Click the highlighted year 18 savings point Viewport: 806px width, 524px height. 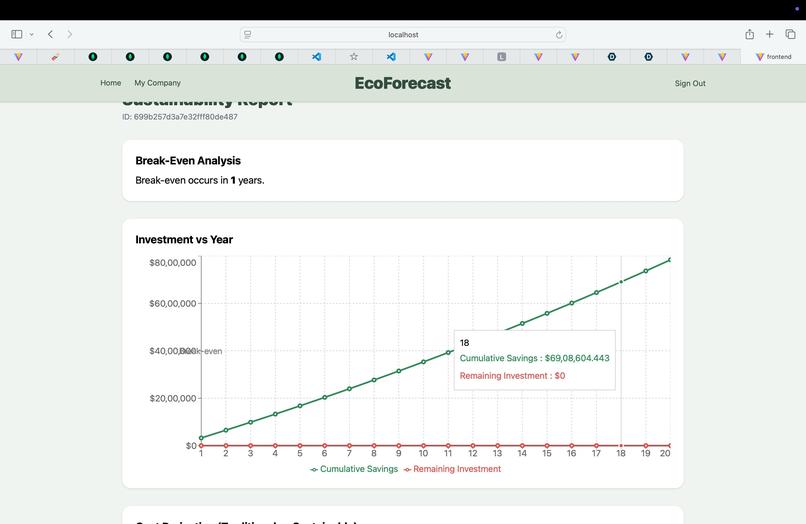(621, 282)
